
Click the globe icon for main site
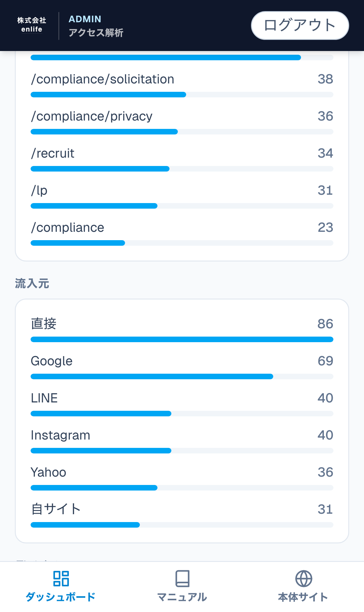(x=303, y=578)
